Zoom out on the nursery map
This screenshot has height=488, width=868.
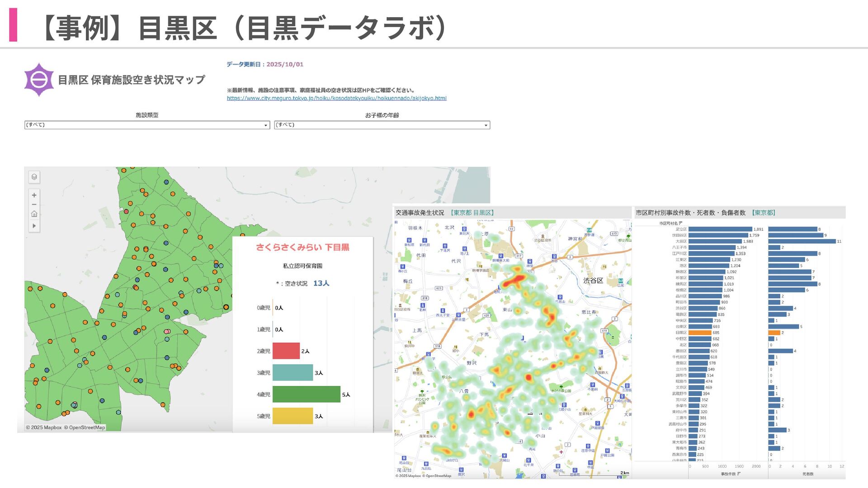pyautogui.click(x=34, y=204)
